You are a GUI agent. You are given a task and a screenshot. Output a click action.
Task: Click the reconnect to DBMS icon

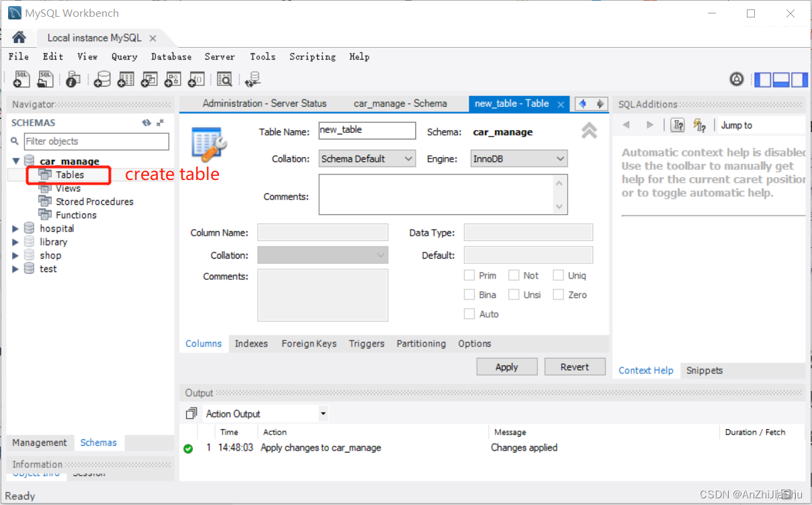[253, 79]
